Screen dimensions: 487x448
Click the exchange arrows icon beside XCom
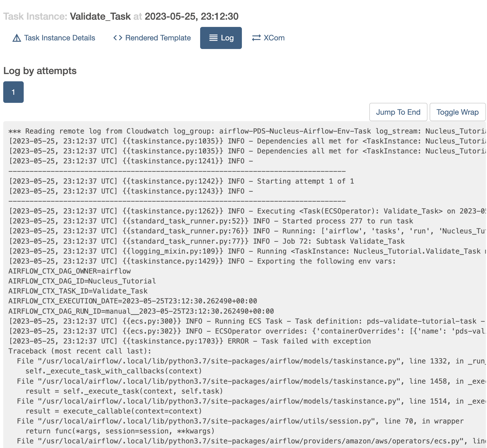tap(256, 38)
